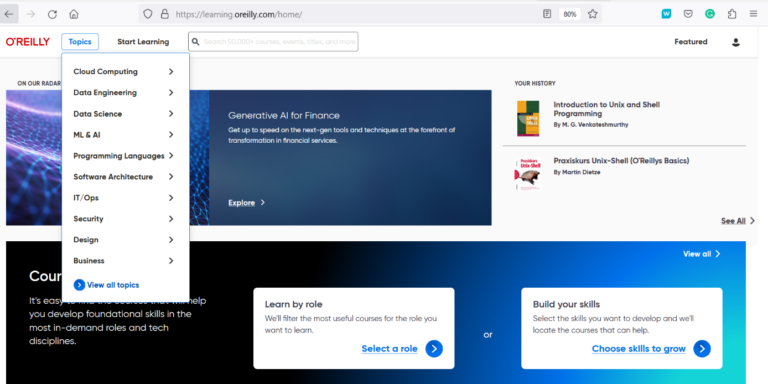Expand the Data Engineering chevron
The width and height of the screenshot is (768, 384).
(x=171, y=93)
